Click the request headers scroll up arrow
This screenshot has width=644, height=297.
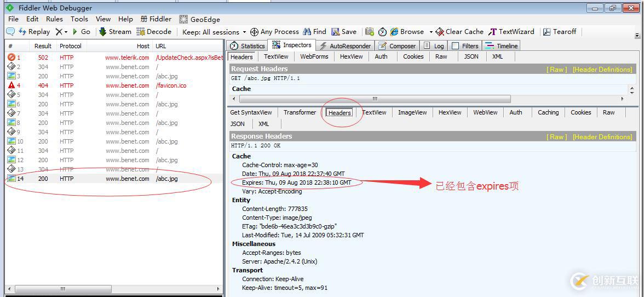[632, 87]
